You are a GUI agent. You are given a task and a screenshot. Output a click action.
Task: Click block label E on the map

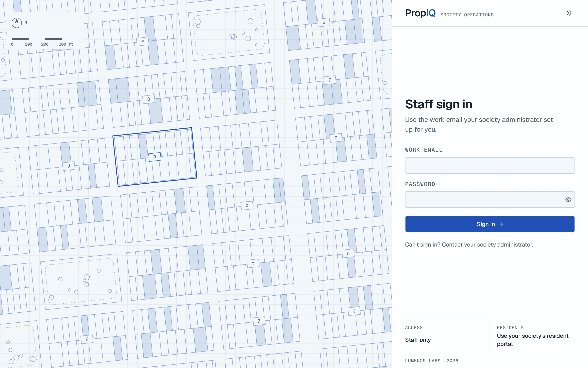coord(324,22)
